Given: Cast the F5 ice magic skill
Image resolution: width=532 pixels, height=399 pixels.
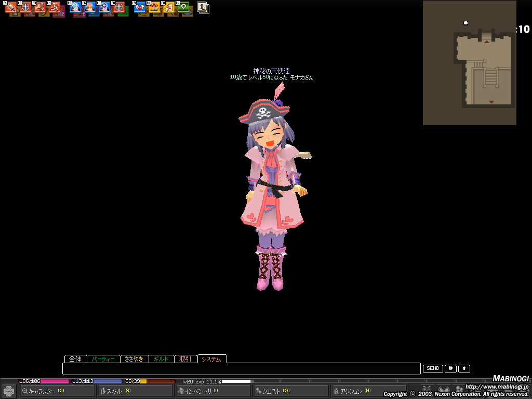Looking at the screenshot, I should [76, 8].
